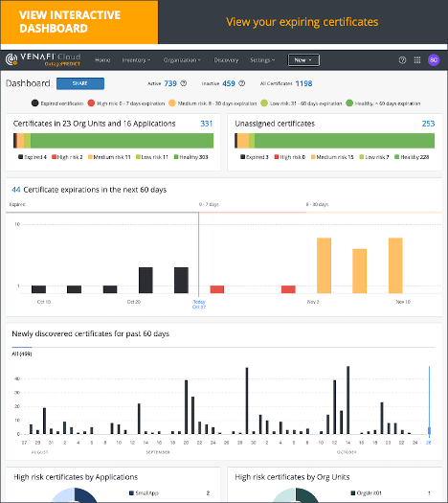Click the dark blue Applications pie slice

tap(84, 495)
